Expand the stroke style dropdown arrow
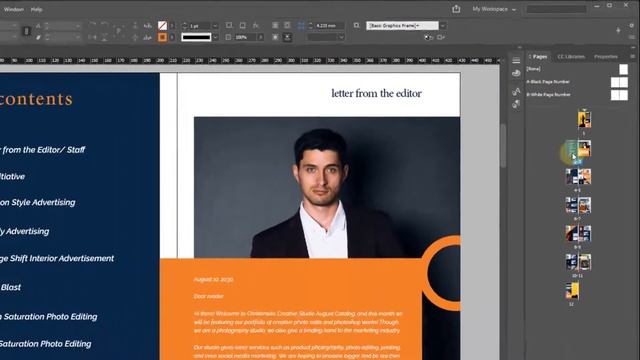640x360 pixels. (x=215, y=37)
